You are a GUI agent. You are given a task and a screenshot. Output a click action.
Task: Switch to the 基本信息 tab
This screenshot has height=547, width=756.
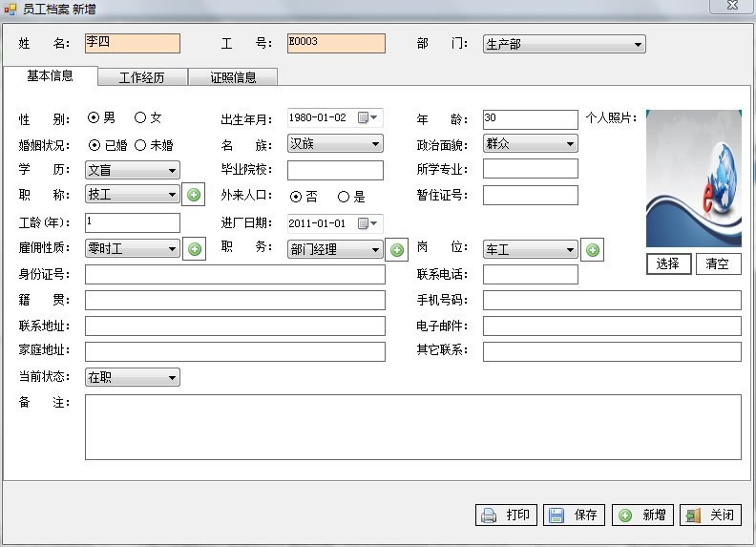51,76
